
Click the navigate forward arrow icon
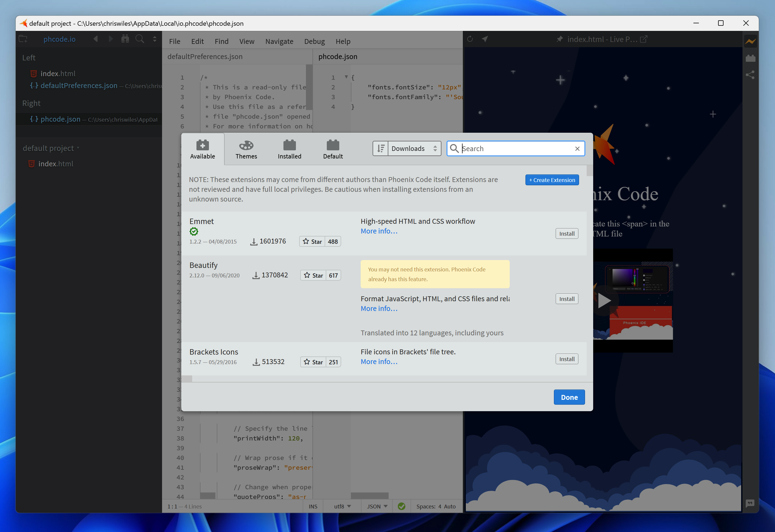[111, 39]
